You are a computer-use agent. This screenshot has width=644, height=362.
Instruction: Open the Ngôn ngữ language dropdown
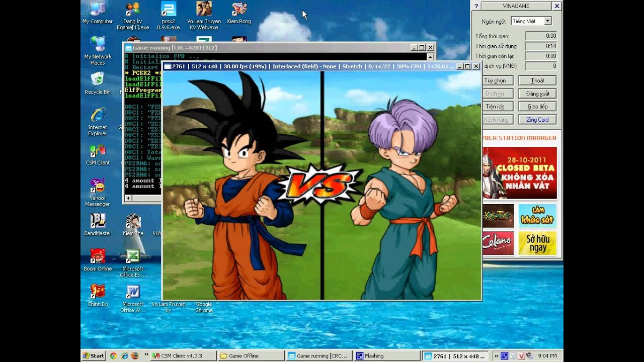(531, 21)
